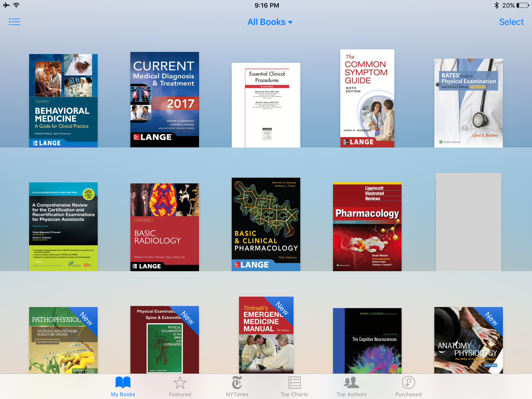
Task: Open Current Medical Diagnosis & Treatment 2017
Action: click(165, 100)
